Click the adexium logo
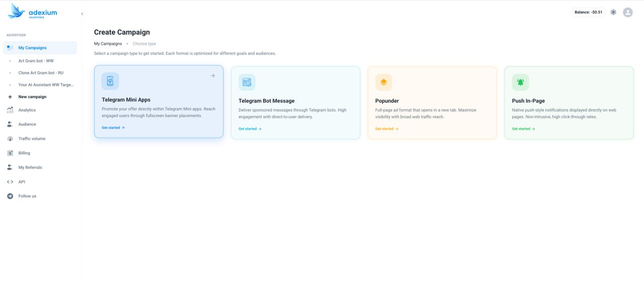 click(33, 11)
